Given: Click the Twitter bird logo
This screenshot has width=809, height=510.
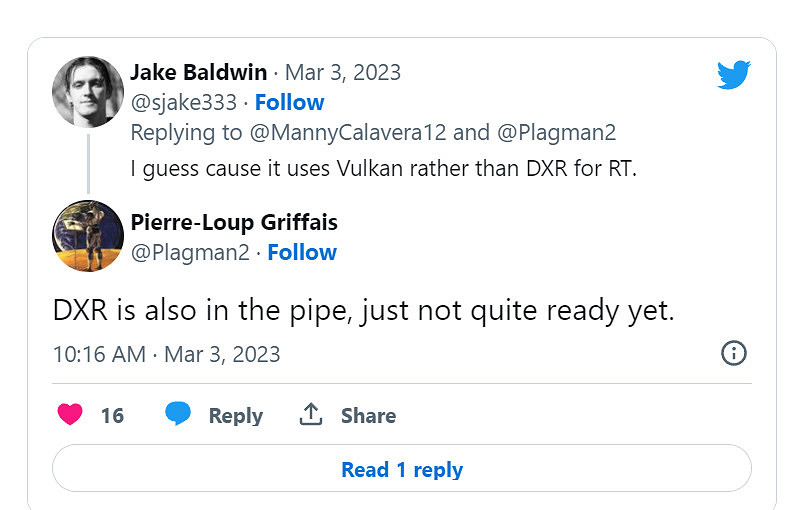Looking at the screenshot, I should coord(733,74).
